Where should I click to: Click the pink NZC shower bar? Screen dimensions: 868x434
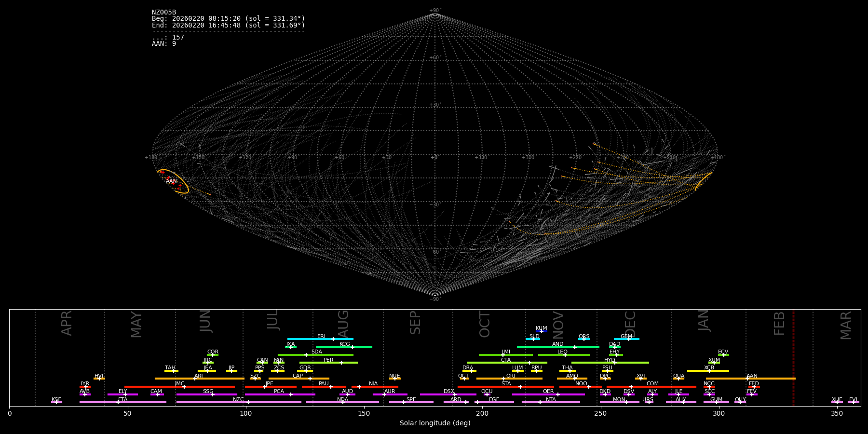coord(239,402)
